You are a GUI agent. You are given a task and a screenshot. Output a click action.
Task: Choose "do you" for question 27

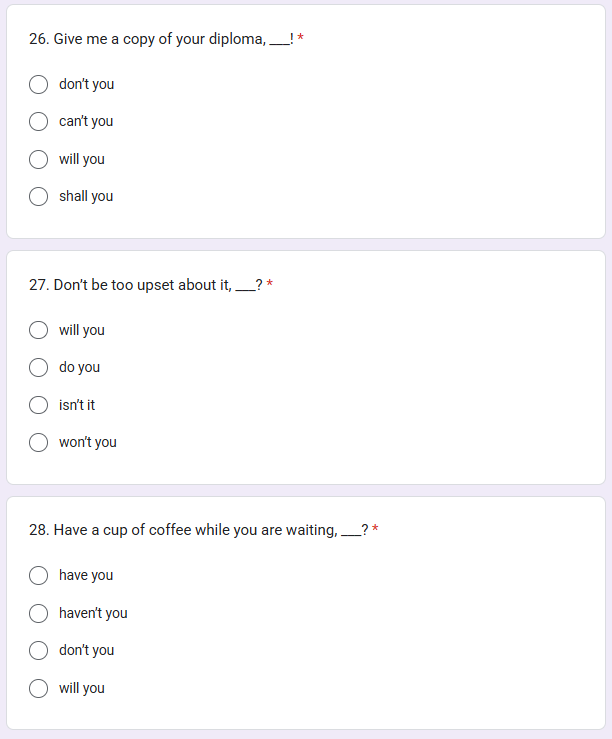click(38, 368)
